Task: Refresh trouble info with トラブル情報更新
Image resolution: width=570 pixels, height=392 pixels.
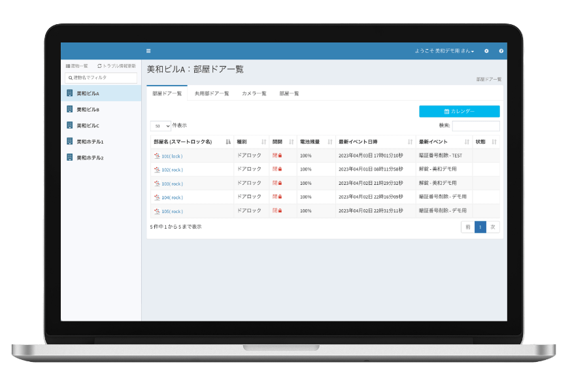Action: click(x=117, y=66)
